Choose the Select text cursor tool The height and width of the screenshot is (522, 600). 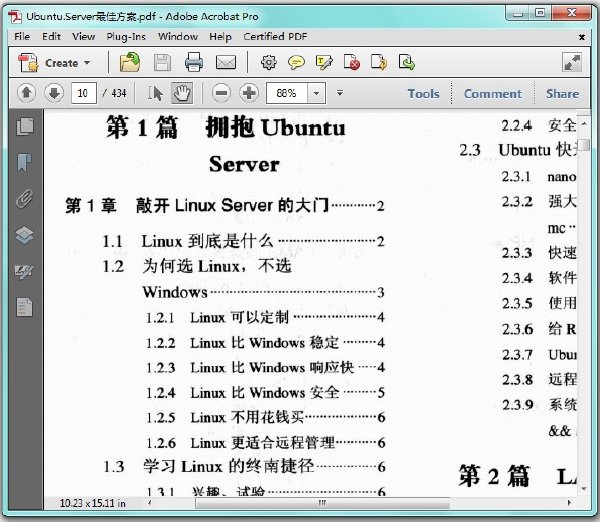coord(155,93)
